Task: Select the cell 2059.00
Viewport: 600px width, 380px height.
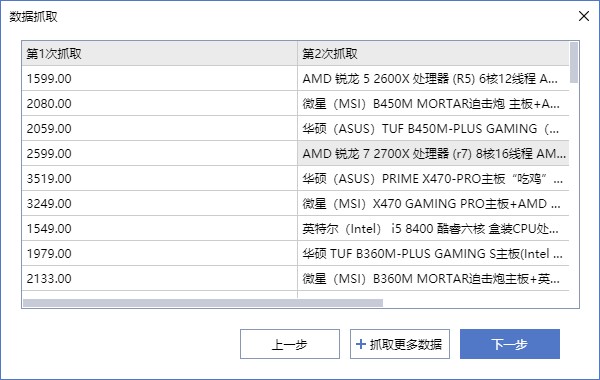Action: click(x=160, y=128)
